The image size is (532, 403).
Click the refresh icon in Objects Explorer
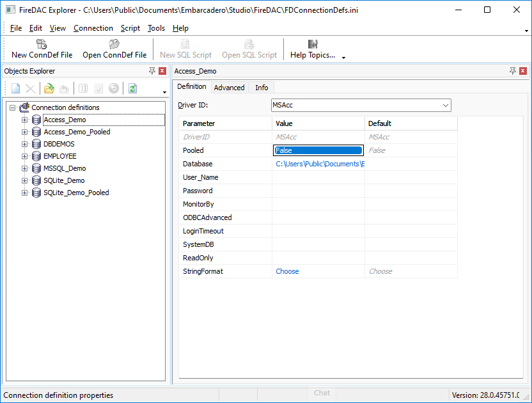point(132,89)
